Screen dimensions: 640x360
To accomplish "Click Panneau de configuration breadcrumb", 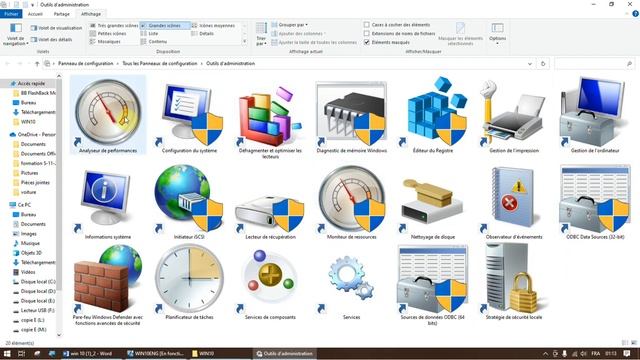I will 86,64.
